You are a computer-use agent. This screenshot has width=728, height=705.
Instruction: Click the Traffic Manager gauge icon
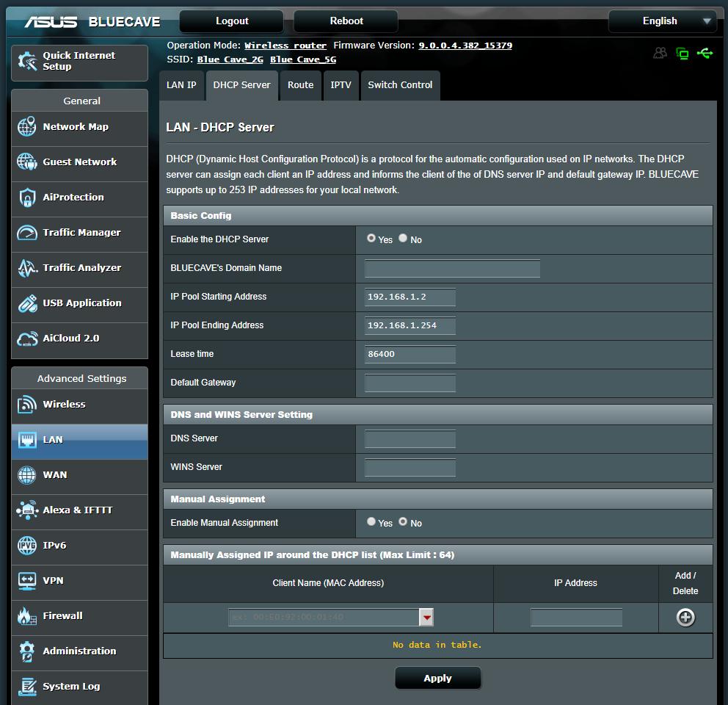(26, 232)
